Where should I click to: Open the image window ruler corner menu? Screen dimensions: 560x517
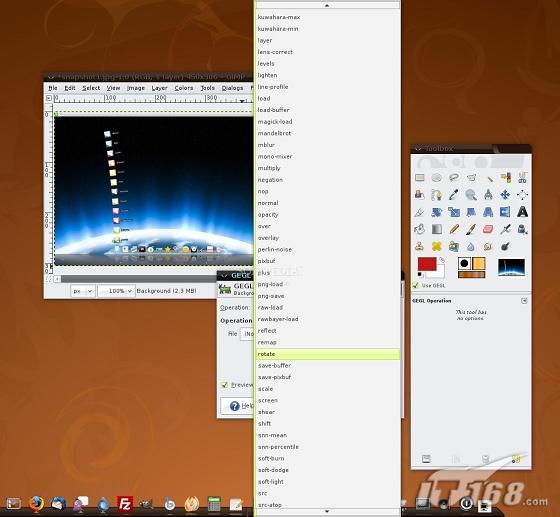[x=49, y=98]
